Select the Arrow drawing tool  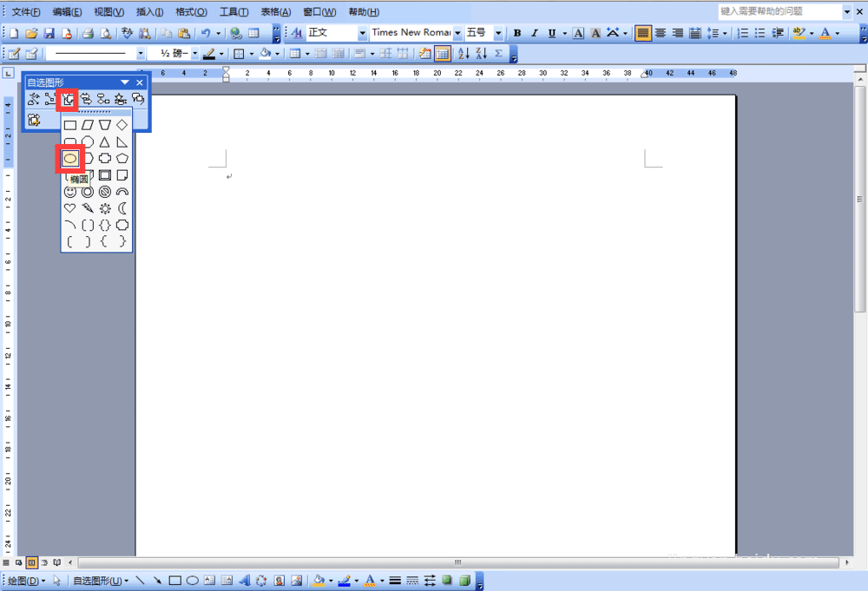tap(157, 581)
